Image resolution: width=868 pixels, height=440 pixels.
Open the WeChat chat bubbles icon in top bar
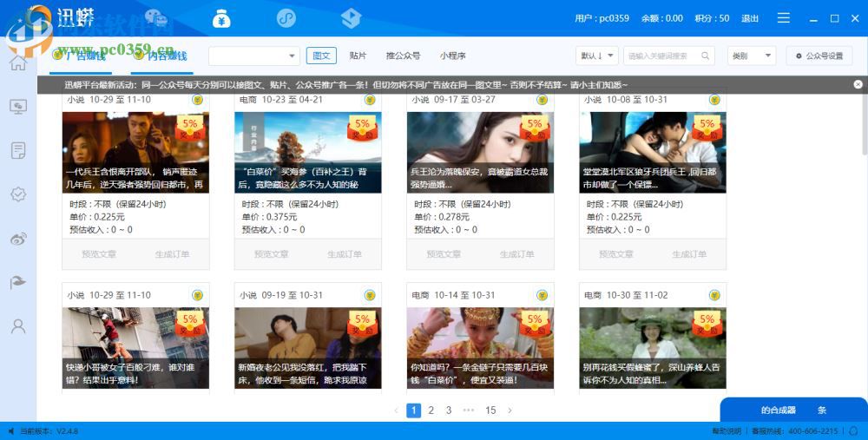(x=155, y=18)
